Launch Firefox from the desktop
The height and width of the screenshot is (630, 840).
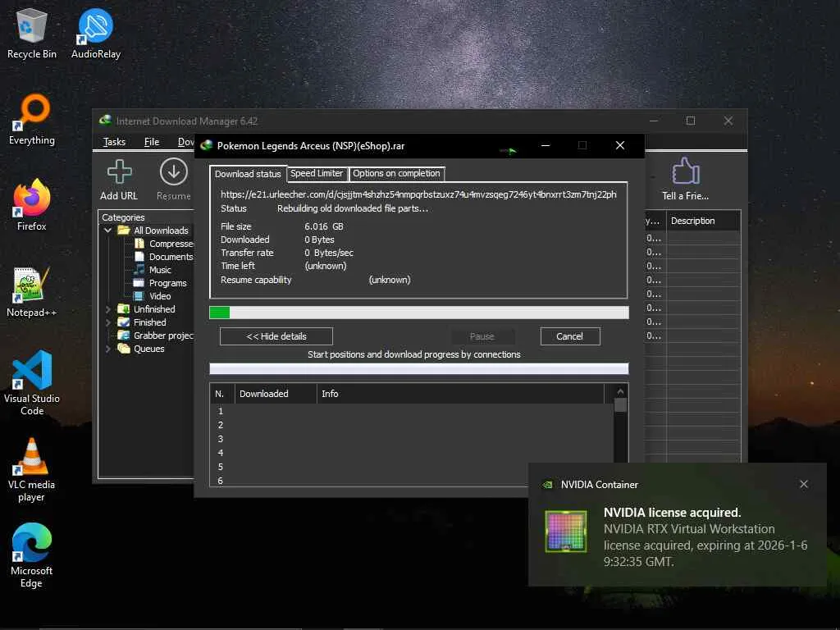pos(32,205)
